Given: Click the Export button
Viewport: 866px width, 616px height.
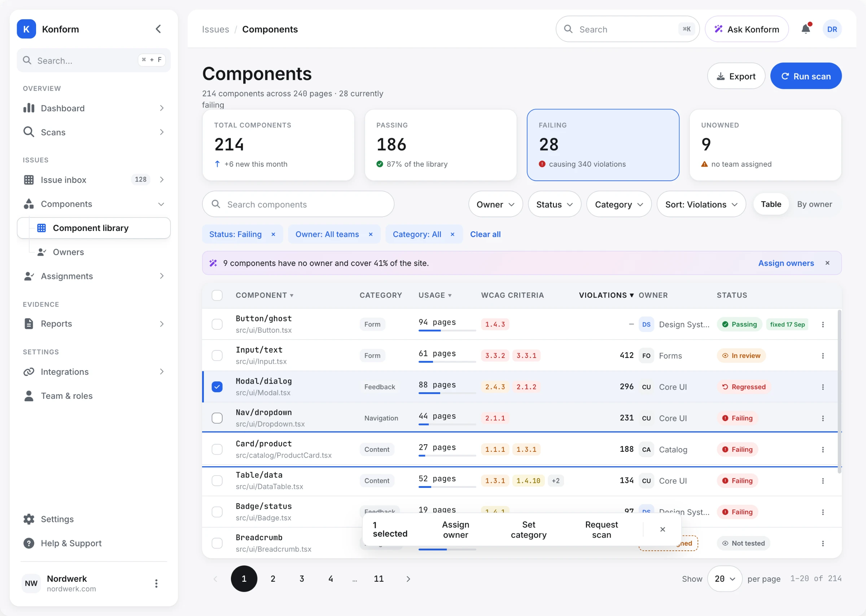Looking at the screenshot, I should (736, 76).
